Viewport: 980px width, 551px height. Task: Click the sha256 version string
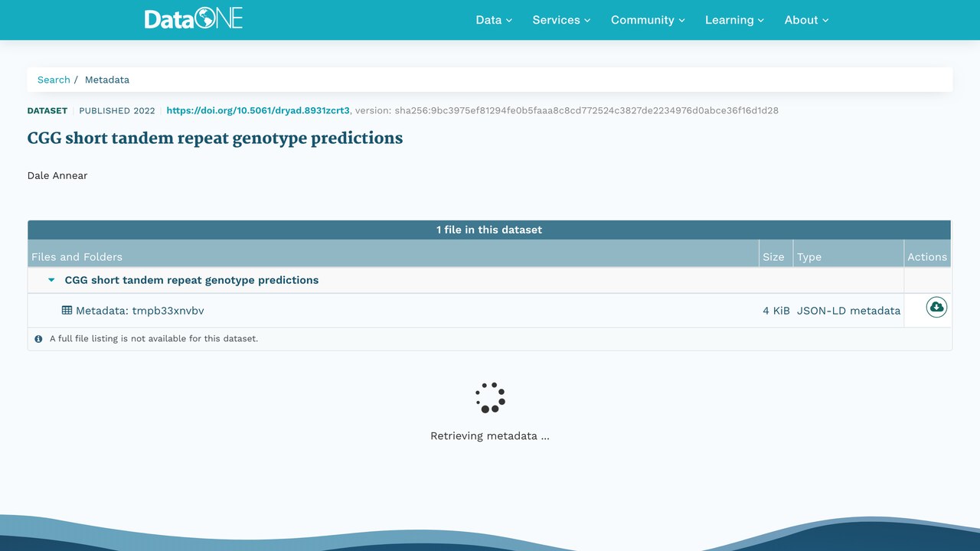586,110
